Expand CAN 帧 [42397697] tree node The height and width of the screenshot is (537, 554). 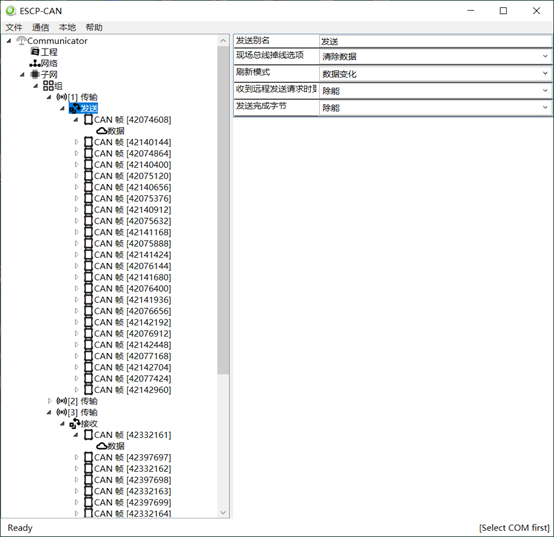76,457
